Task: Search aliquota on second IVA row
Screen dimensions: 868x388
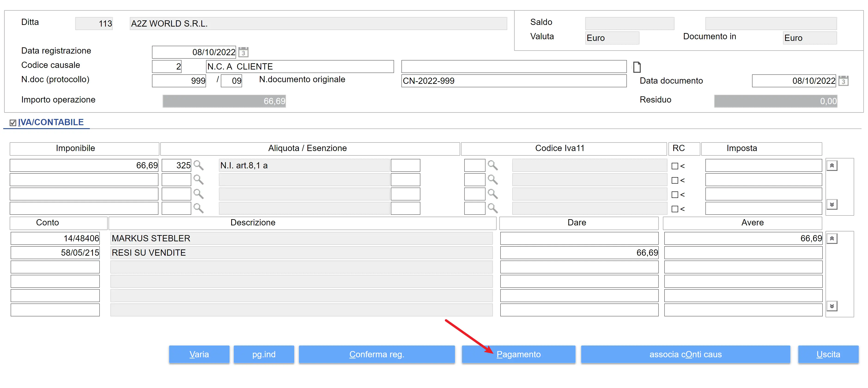Action: click(198, 180)
